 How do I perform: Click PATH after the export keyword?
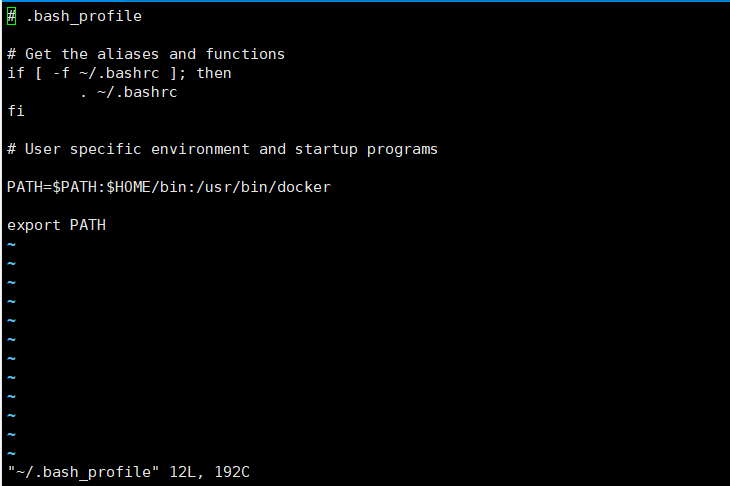tap(87, 225)
